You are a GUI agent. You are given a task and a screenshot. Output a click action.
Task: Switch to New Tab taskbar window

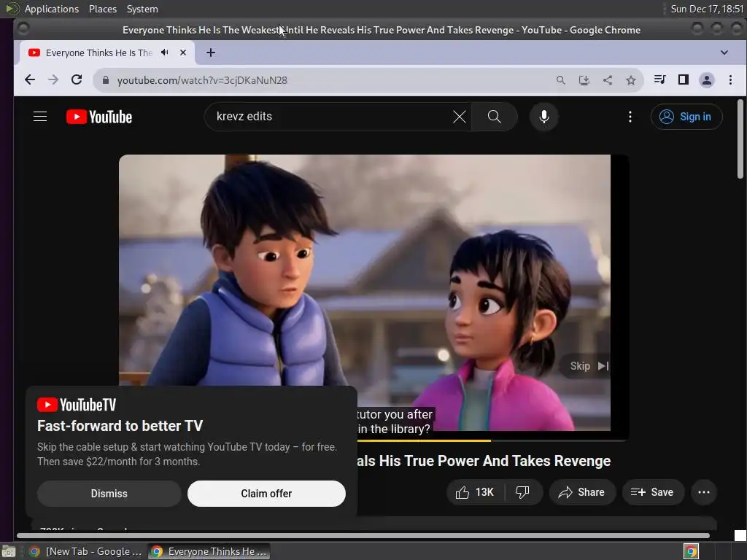tap(86, 551)
